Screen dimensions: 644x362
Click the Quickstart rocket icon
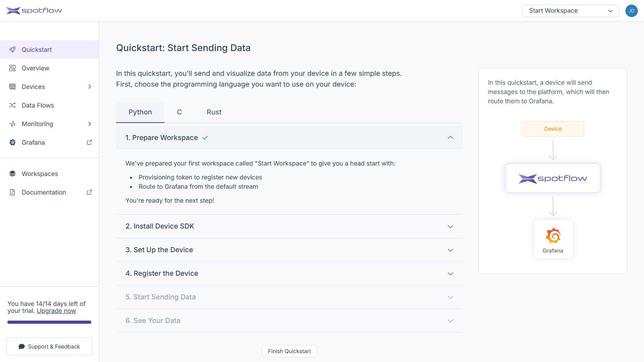[x=12, y=50]
